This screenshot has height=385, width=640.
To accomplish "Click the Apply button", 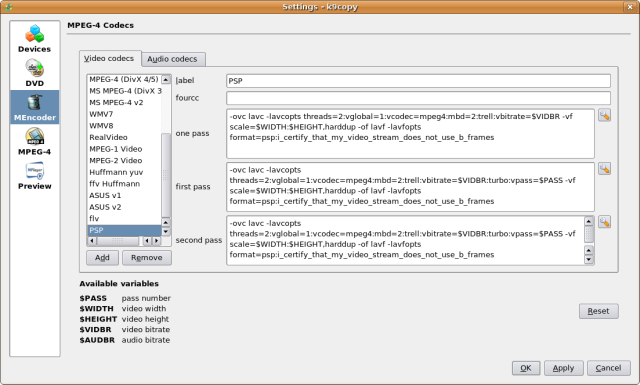I will pyautogui.click(x=563, y=368).
